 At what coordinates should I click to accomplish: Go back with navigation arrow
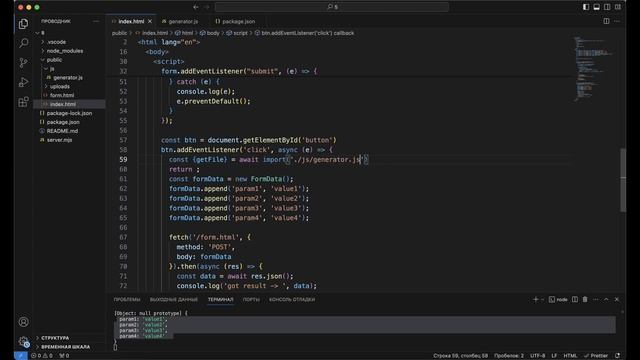coord(196,7)
